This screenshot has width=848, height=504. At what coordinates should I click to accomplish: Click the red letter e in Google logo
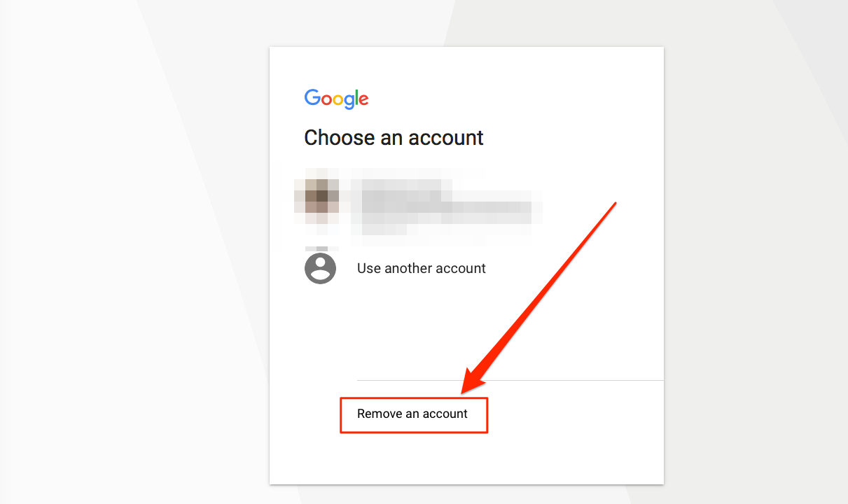tap(363, 101)
